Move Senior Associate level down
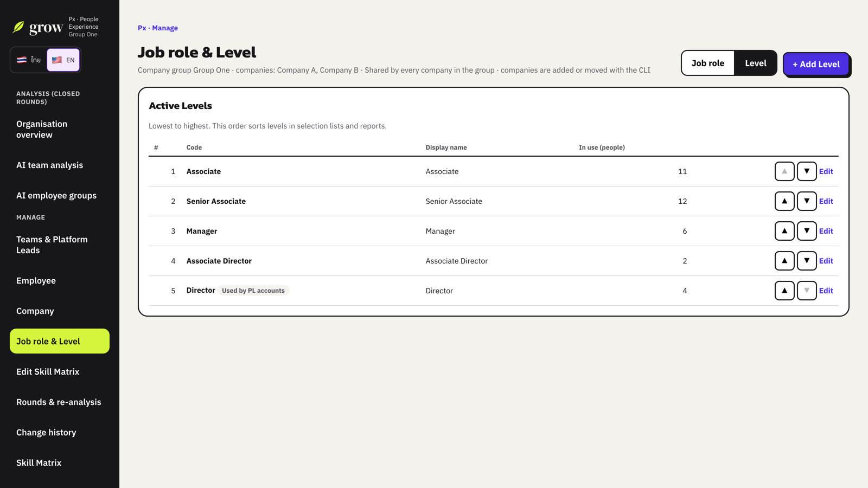 pyautogui.click(x=807, y=201)
